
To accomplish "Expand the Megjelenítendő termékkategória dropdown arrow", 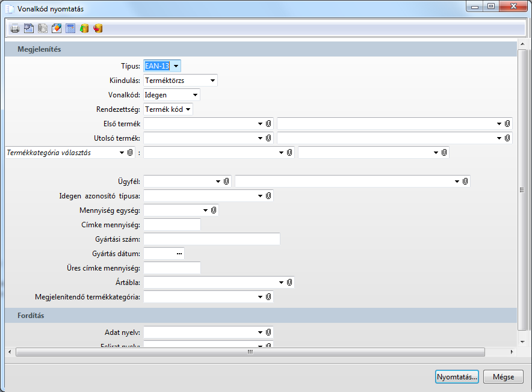I will 260,297.
